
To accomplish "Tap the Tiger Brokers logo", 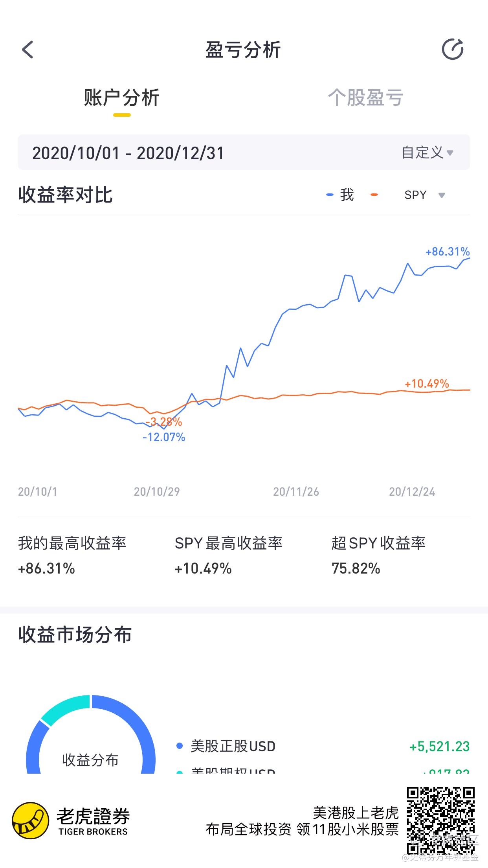I will (71, 821).
